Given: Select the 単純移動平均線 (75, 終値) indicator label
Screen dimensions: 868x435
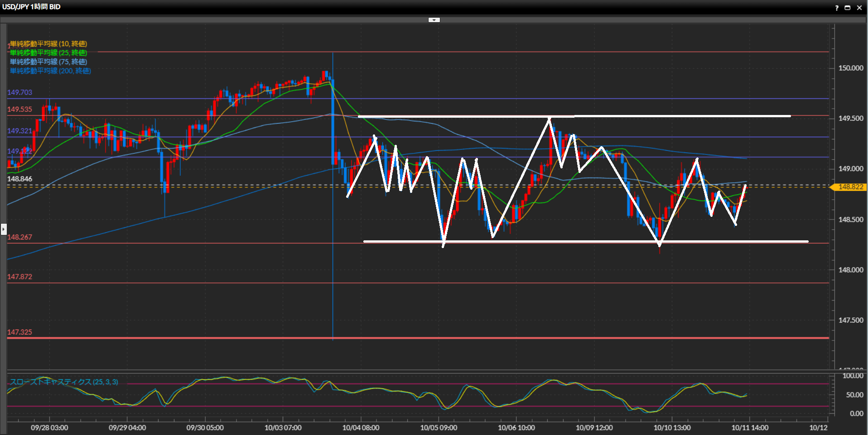Looking at the screenshot, I should (48, 62).
